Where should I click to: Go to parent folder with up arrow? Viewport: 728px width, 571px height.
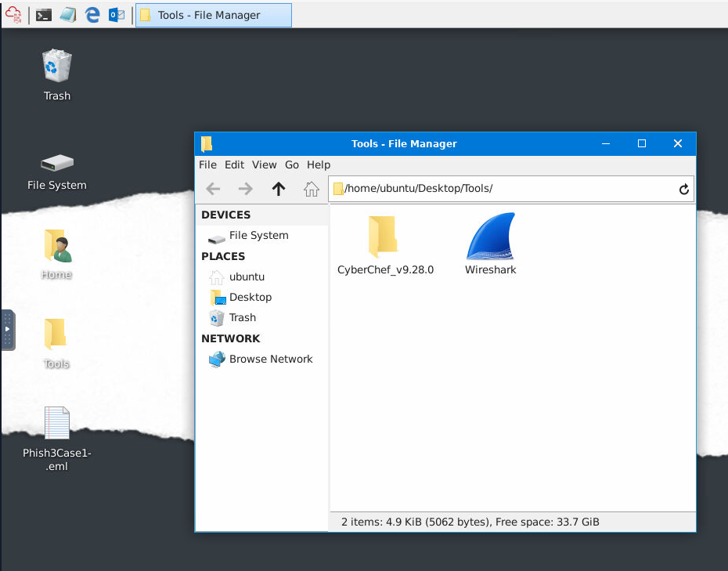tap(279, 189)
